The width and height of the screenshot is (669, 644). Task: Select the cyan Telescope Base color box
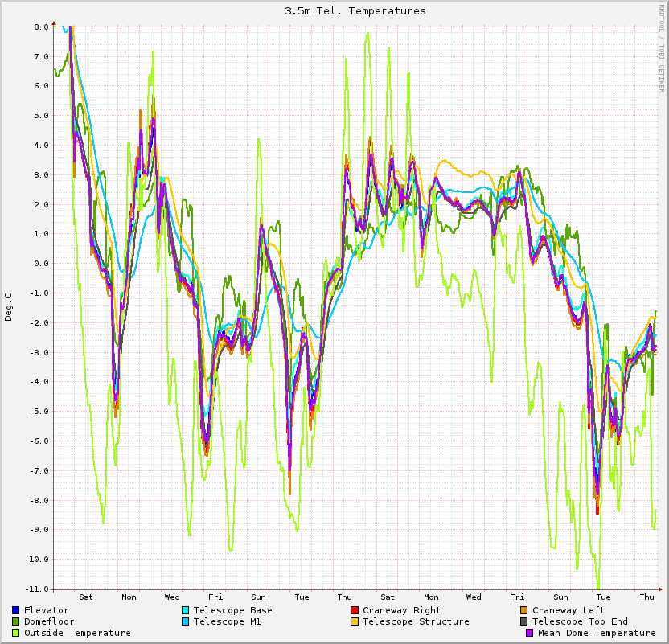[x=186, y=610]
